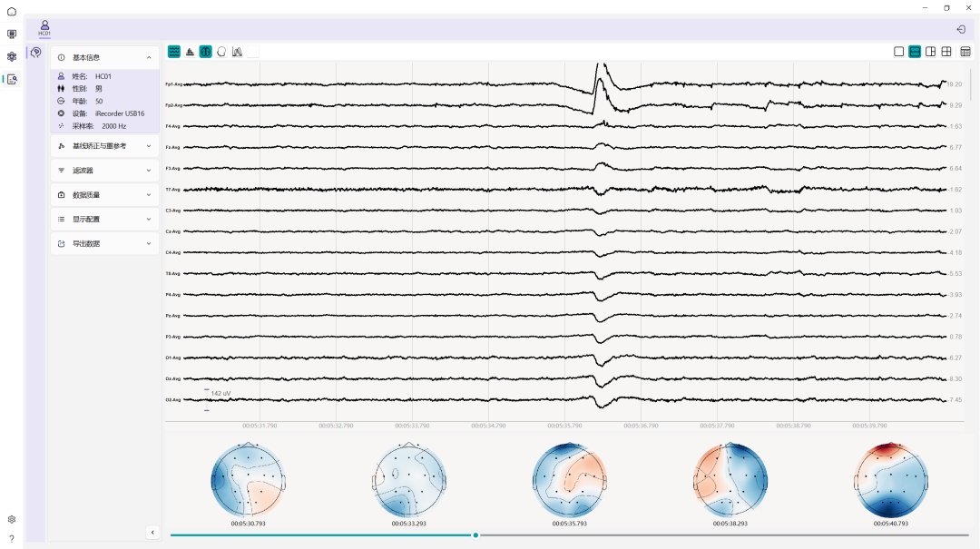Click the spectrum peak icon in toolbar

pyautogui.click(x=190, y=52)
